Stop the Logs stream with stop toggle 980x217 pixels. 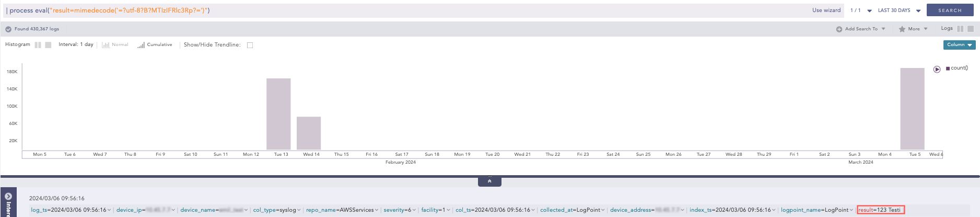coord(971,29)
